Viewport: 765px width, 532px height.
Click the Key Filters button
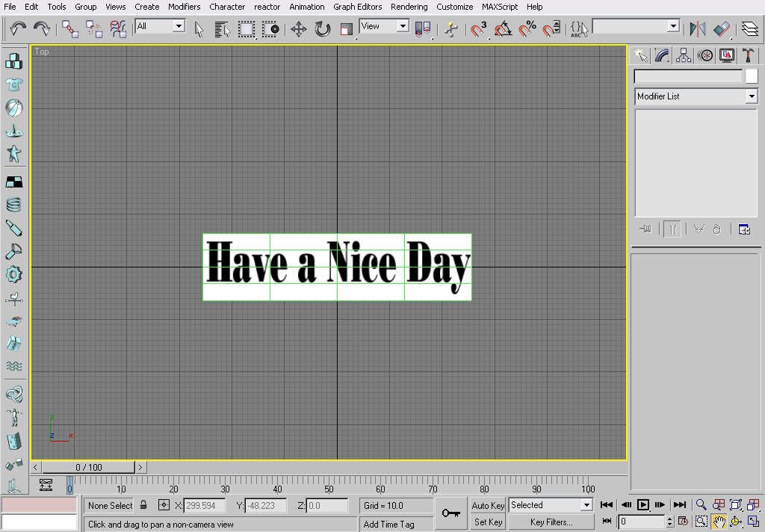pos(551,522)
